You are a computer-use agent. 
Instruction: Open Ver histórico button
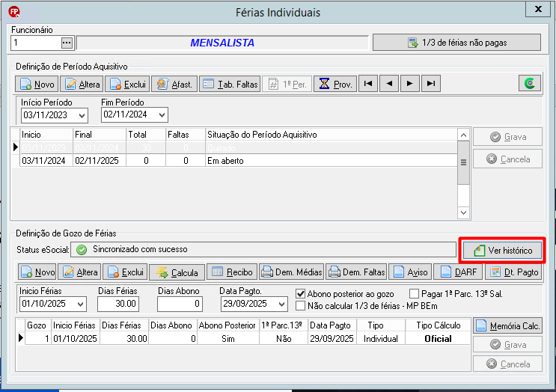click(x=502, y=251)
